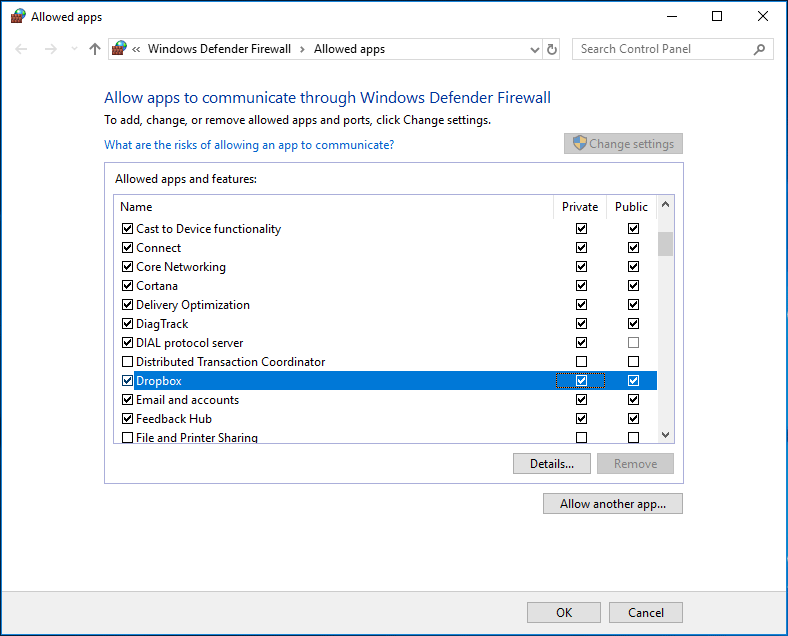Expand the breadcrumb chevron after Windows Defender Firewall
788x636 pixels.
pos(303,49)
